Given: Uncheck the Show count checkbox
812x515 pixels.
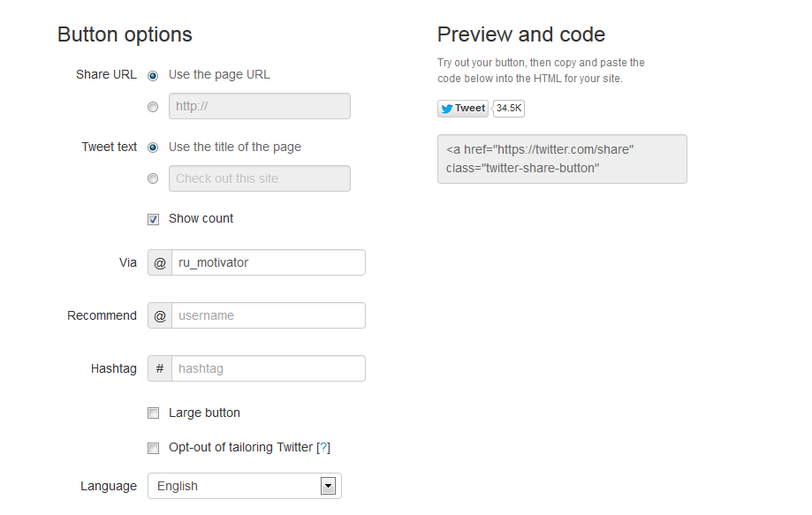Looking at the screenshot, I should click(153, 219).
